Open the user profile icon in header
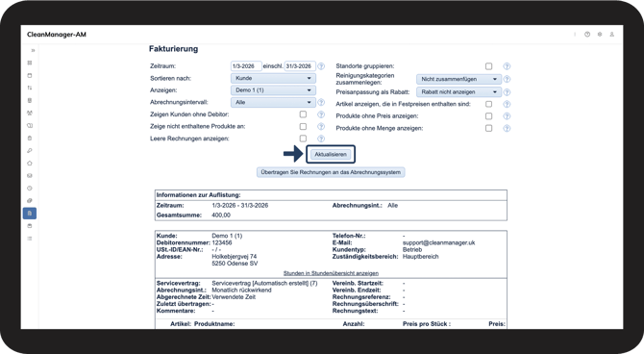 (612, 35)
